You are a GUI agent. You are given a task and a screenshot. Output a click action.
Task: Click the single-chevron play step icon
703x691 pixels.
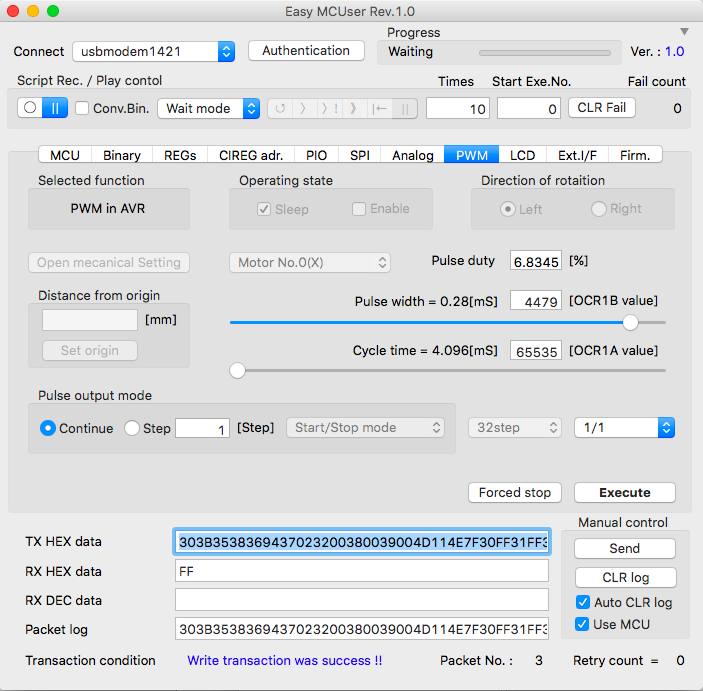tap(304, 109)
